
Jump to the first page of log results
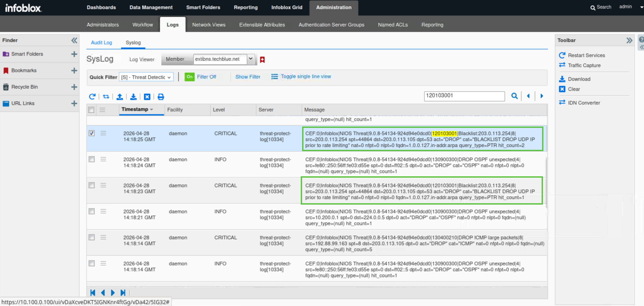93,292
